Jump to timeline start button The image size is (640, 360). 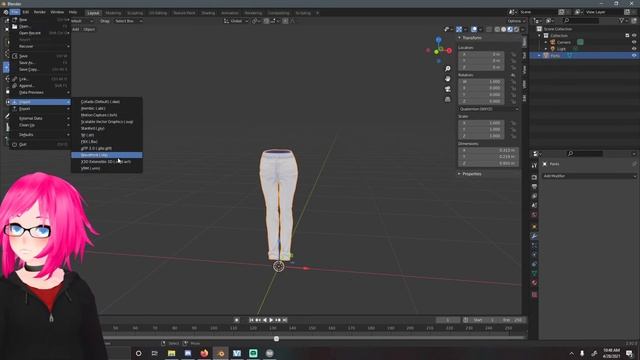[x=251, y=320]
